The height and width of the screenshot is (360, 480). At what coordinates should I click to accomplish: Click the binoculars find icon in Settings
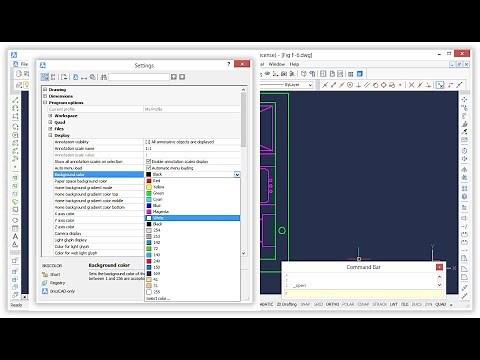[104, 77]
